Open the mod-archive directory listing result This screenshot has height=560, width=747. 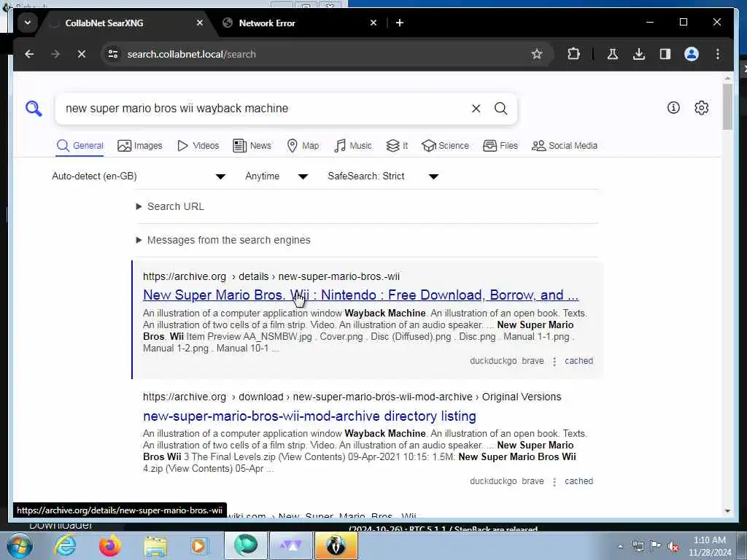point(309,416)
